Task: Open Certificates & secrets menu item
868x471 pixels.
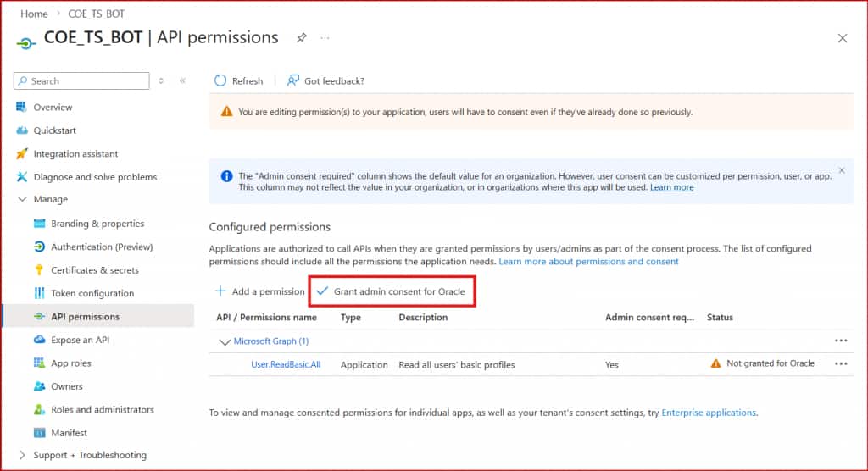Action: (94, 270)
